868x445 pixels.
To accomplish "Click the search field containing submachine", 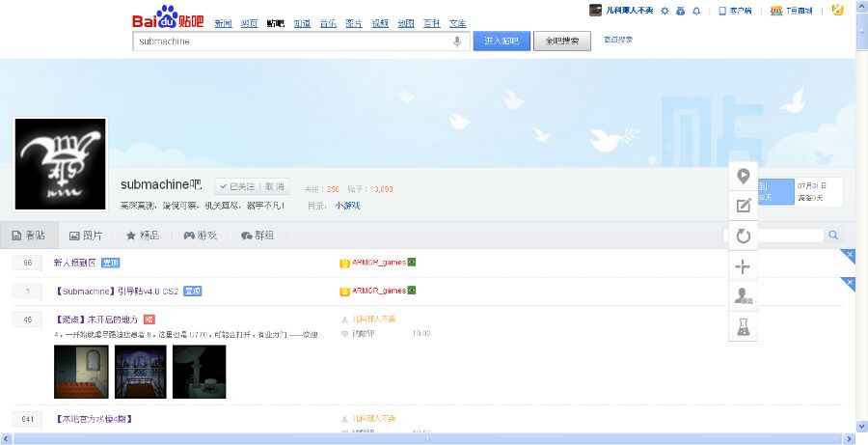I will pos(301,42).
